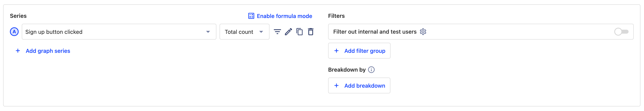Click the Total count dropdown arrow
644x111 pixels.
point(261,32)
